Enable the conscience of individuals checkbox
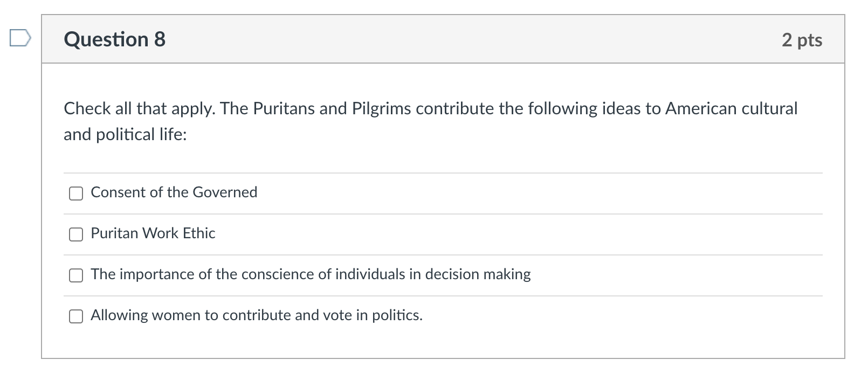Image resolution: width=868 pixels, height=373 pixels. [76, 275]
